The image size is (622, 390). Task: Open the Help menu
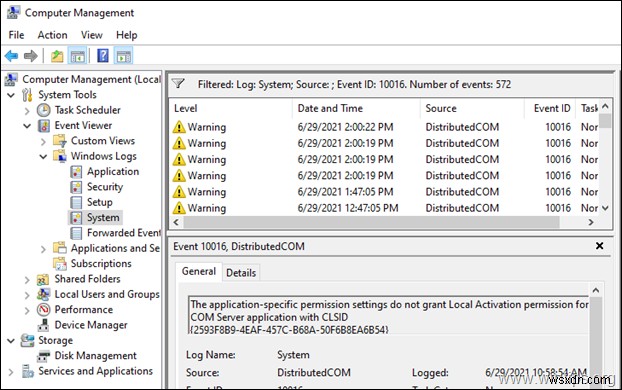pyautogui.click(x=127, y=35)
